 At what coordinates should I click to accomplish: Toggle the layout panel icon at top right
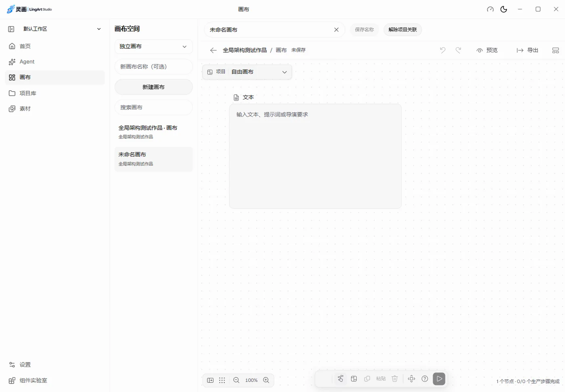coord(556,50)
